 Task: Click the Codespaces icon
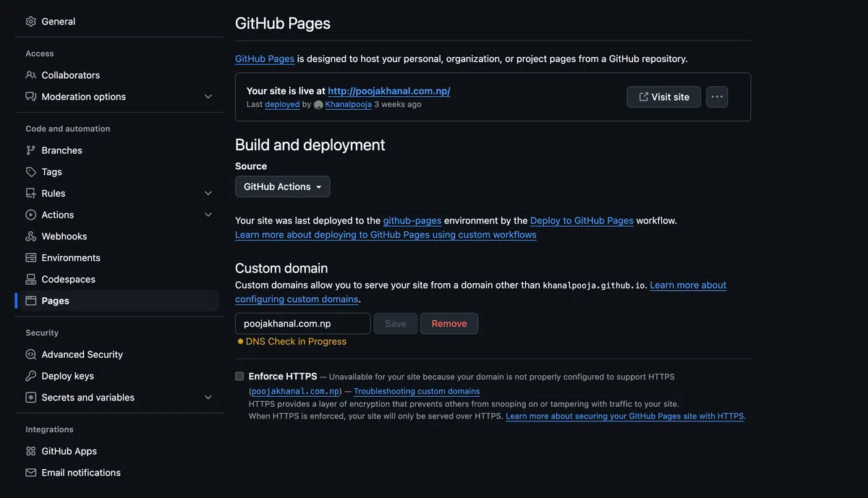tap(30, 279)
